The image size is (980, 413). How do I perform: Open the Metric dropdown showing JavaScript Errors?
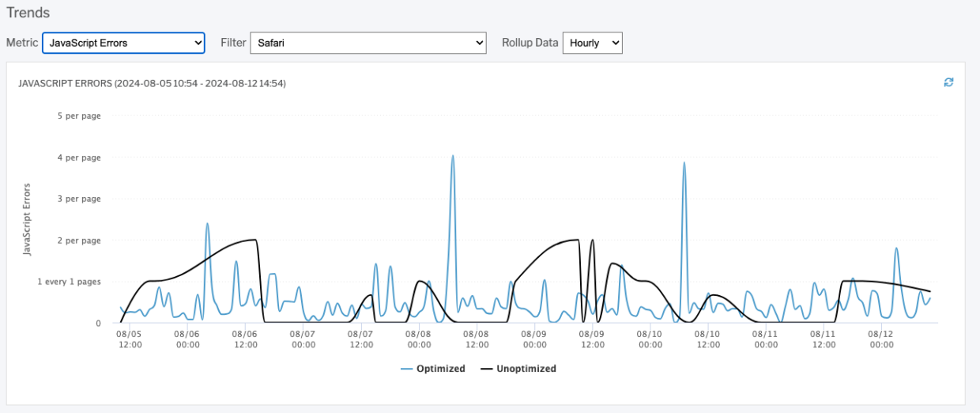tap(123, 43)
